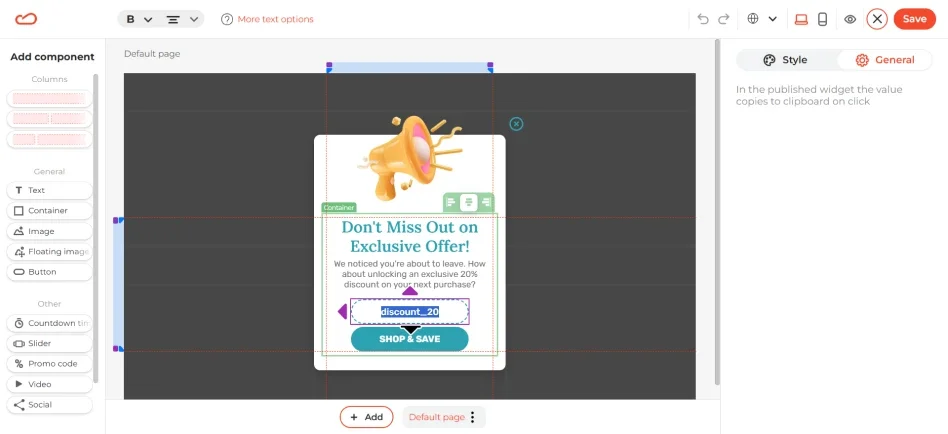Add a Video component
Screen dimensions: 948x434
pos(49,384)
